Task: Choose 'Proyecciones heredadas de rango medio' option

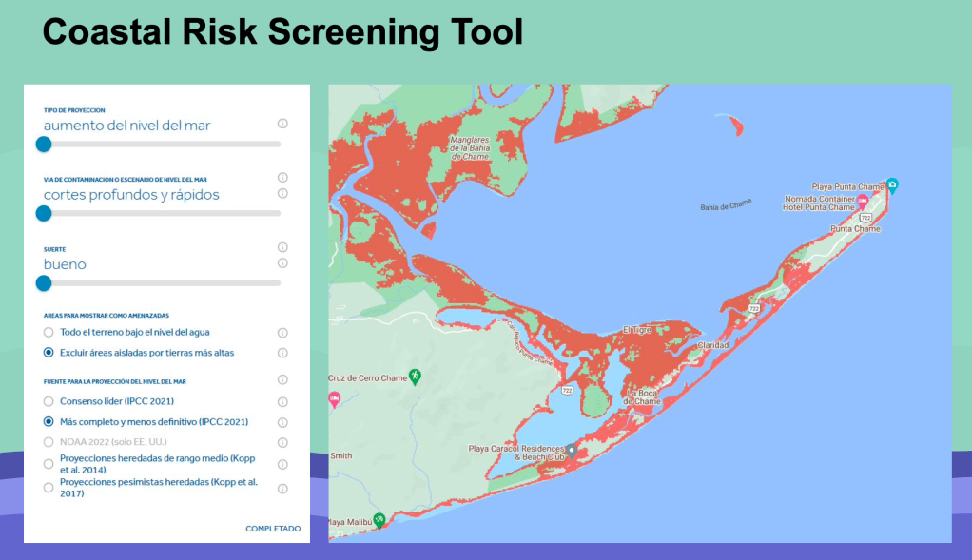Action: point(49,464)
